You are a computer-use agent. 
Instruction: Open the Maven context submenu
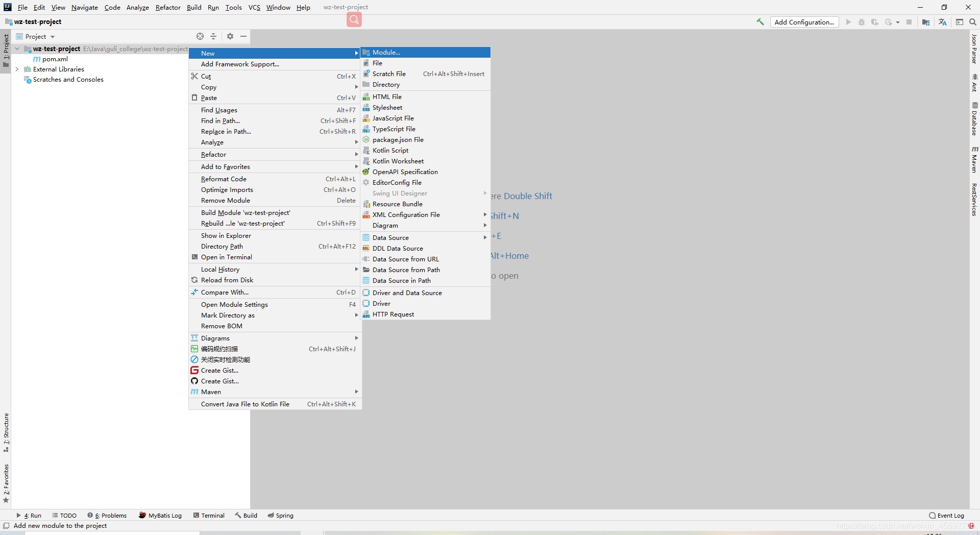point(275,392)
